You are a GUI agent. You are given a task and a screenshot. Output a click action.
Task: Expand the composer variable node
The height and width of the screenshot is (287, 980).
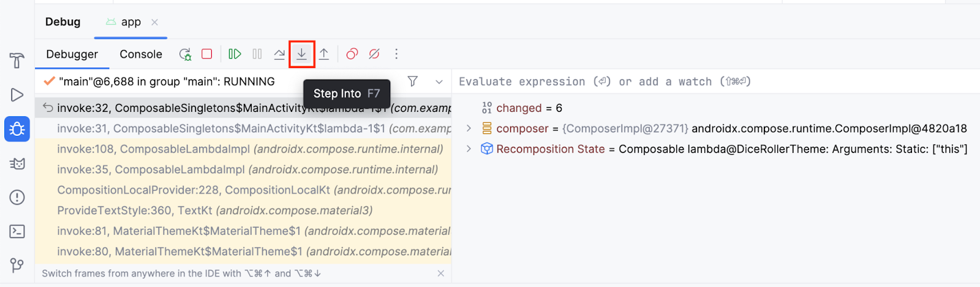469,129
